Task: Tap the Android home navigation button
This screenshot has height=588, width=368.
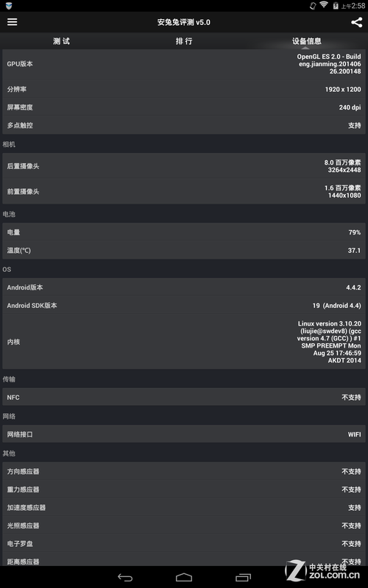Action: (x=183, y=578)
